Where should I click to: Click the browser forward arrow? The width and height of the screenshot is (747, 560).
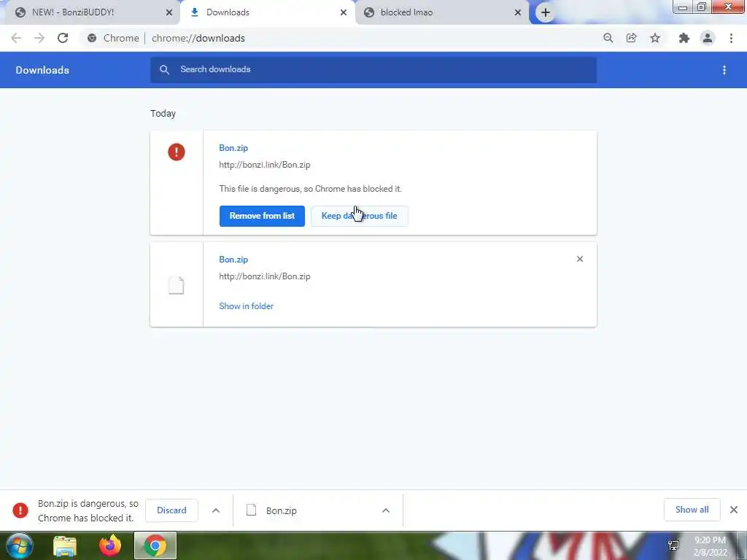39,38
